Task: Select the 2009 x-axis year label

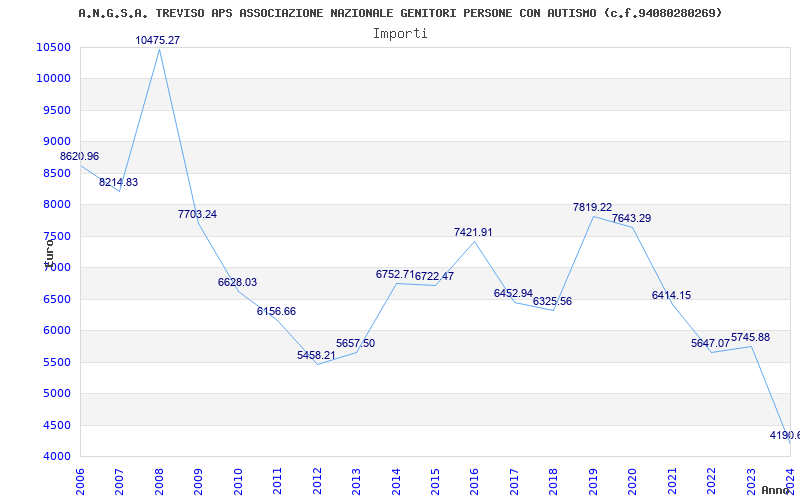Action: [x=198, y=482]
